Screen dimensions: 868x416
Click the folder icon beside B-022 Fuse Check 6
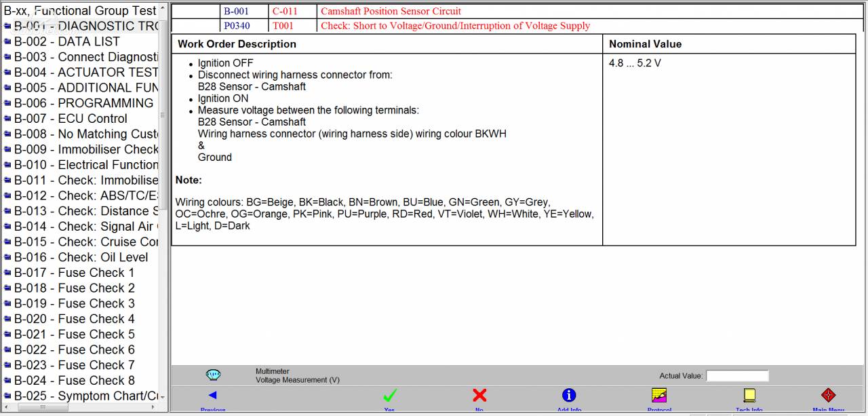(7, 350)
